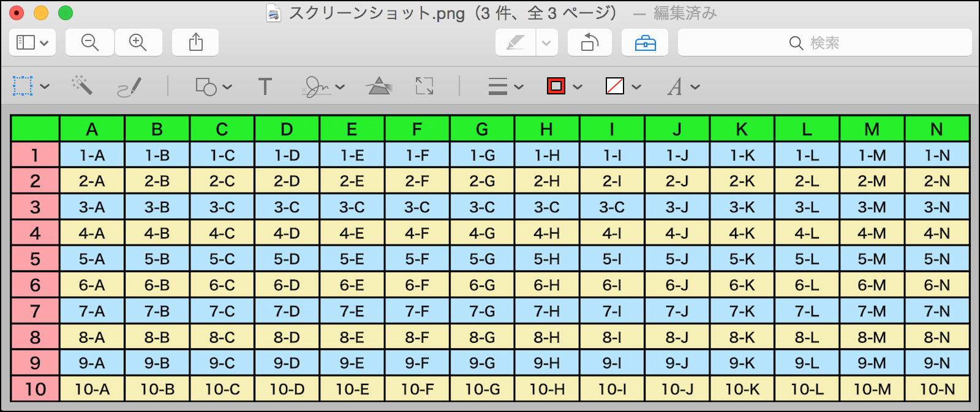Viewport: 980px width, 412px height.
Task: Click column header N
Action: pyautogui.click(x=937, y=129)
